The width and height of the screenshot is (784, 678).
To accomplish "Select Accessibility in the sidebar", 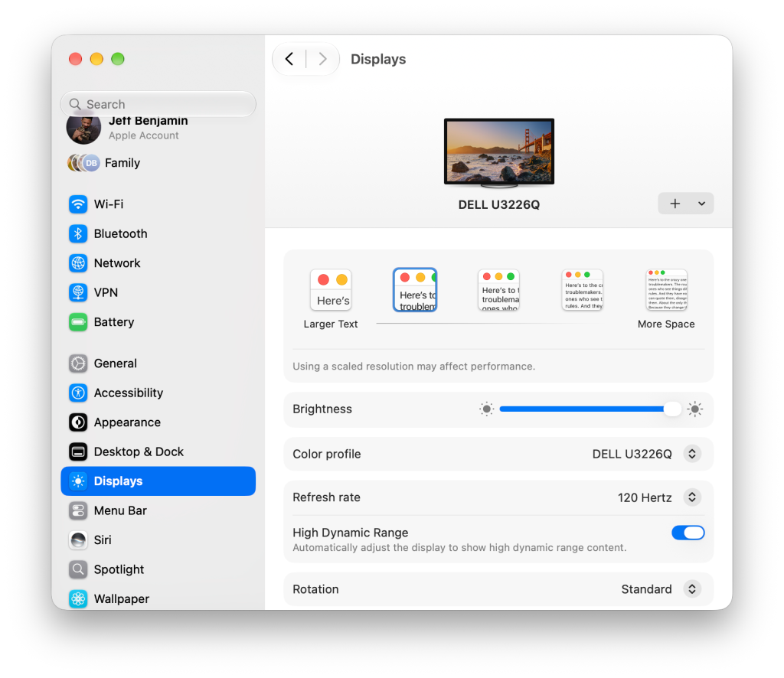I will 158,393.
